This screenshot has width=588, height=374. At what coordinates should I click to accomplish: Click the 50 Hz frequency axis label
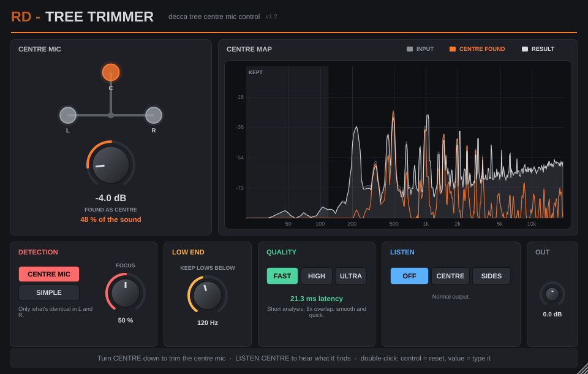[288, 224]
